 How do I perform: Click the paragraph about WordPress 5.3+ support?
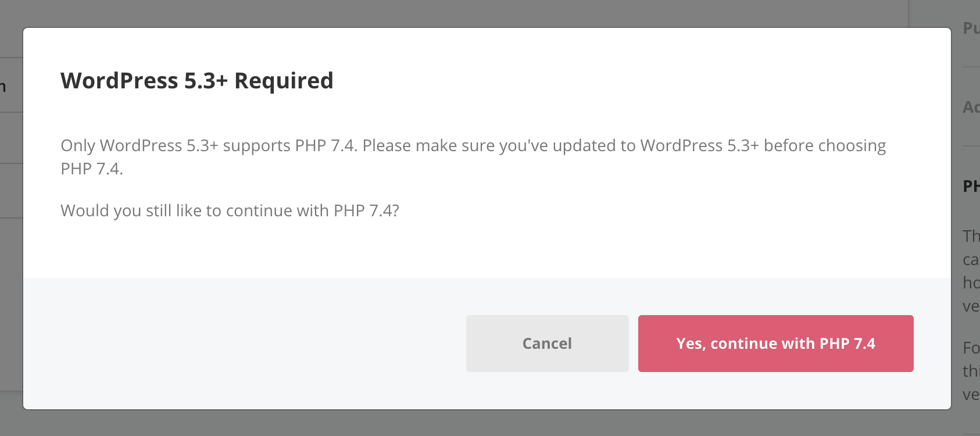473,157
